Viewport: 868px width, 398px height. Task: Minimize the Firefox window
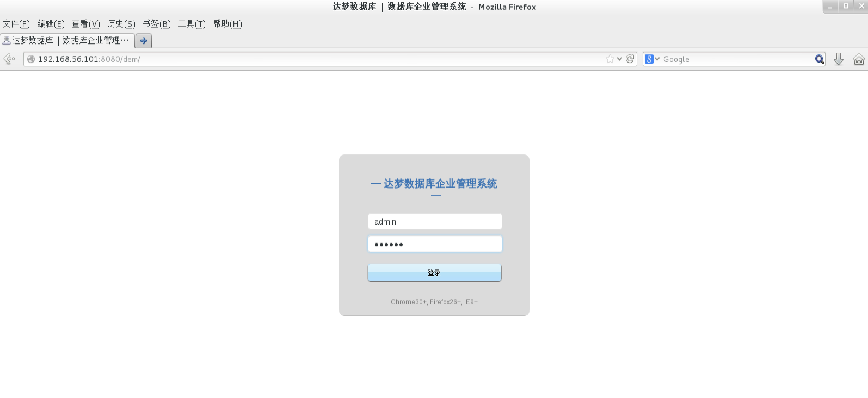coord(830,7)
